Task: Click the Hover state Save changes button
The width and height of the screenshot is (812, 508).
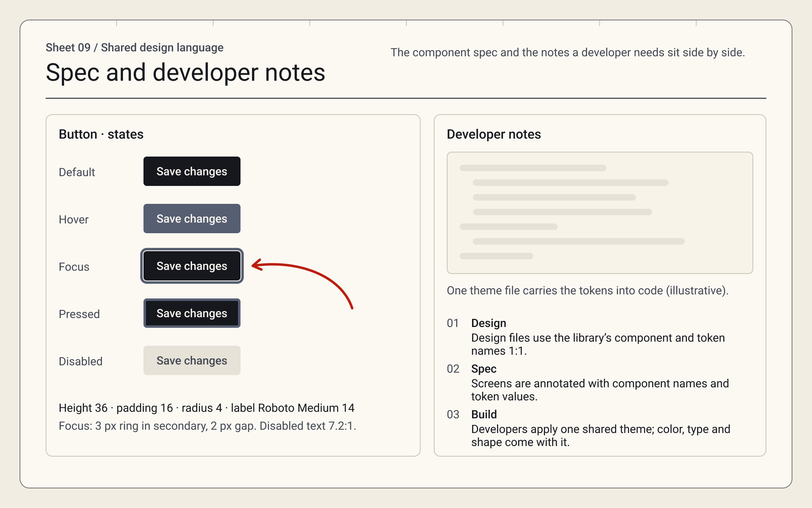Action: coord(192,219)
